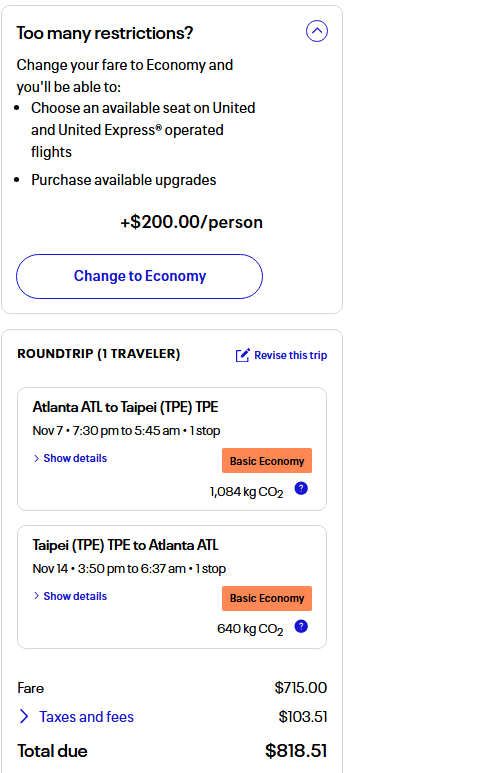
Task: Click the $818.51 total due amount
Action: click(296, 751)
